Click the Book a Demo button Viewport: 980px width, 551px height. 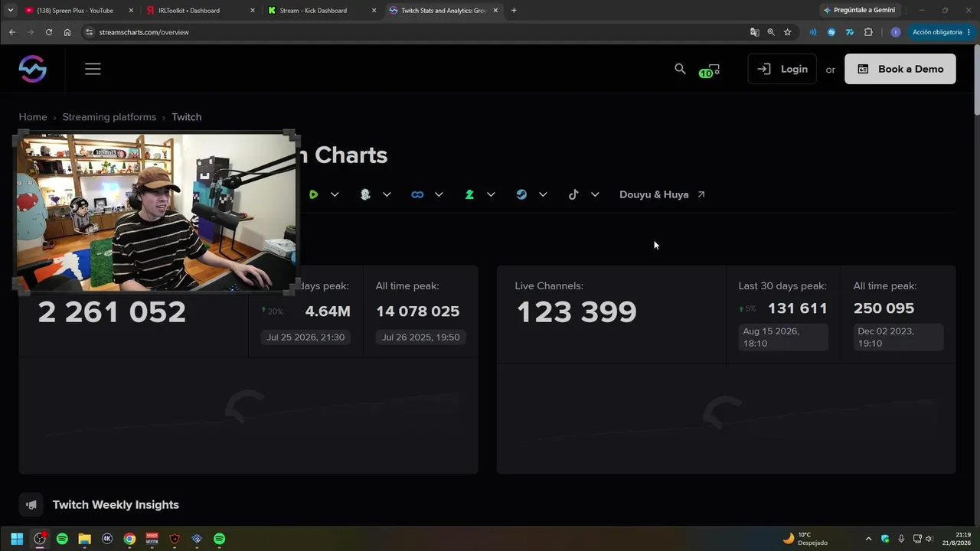(900, 69)
